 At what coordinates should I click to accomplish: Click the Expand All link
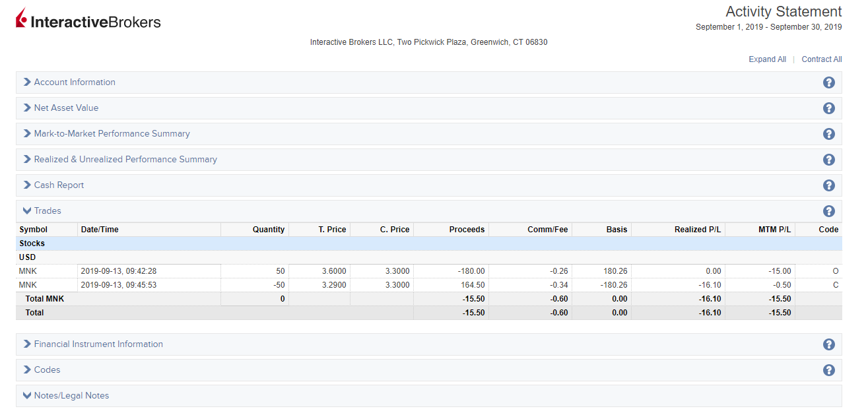click(x=767, y=59)
